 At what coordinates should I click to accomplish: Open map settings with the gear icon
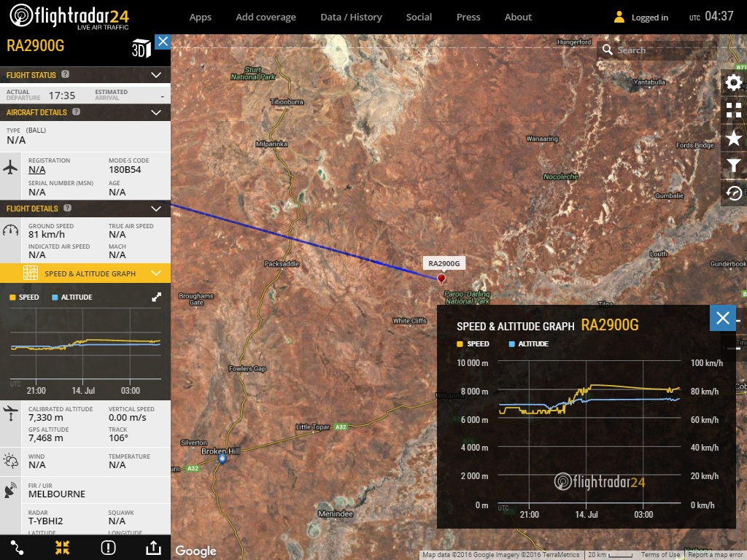coord(733,82)
